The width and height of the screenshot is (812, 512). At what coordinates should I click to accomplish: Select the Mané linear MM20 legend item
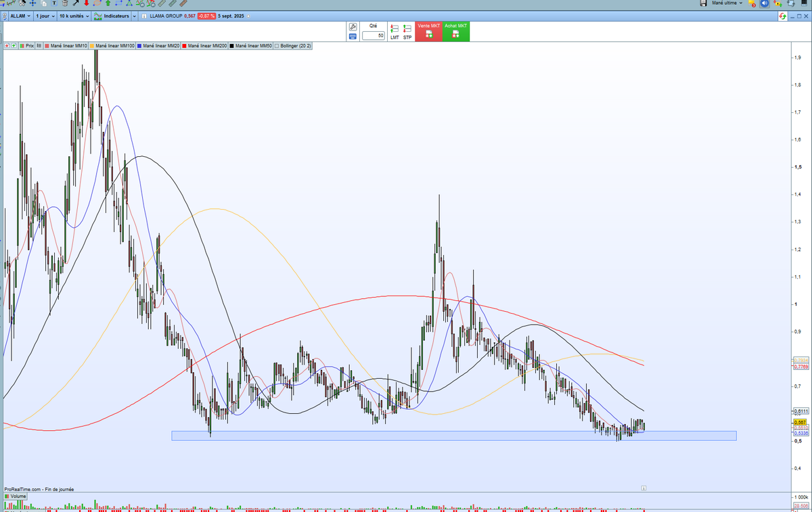tap(158, 45)
